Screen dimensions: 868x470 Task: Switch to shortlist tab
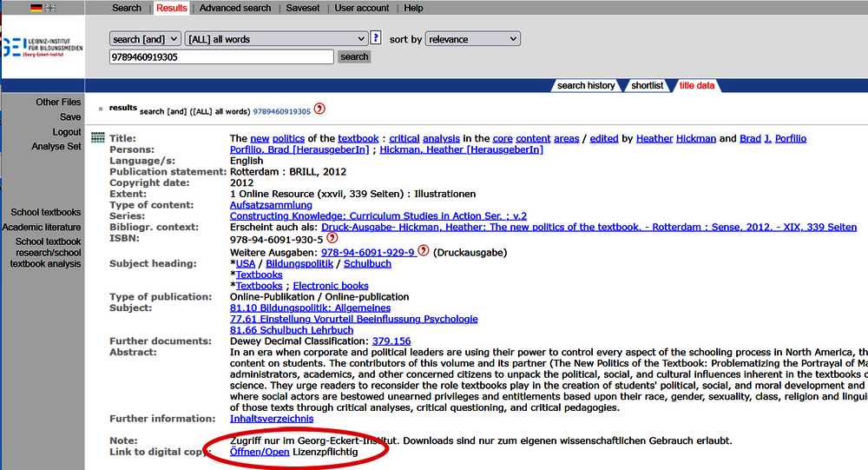click(648, 85)
